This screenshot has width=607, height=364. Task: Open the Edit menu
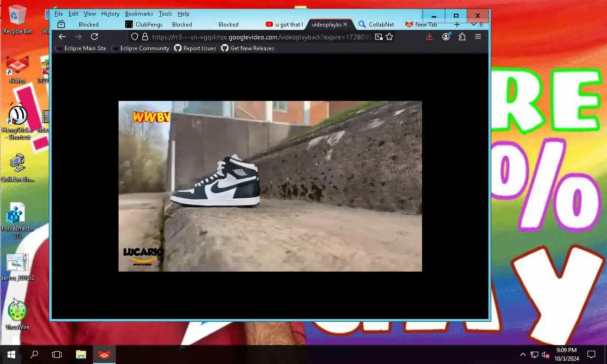click(73, 14)
